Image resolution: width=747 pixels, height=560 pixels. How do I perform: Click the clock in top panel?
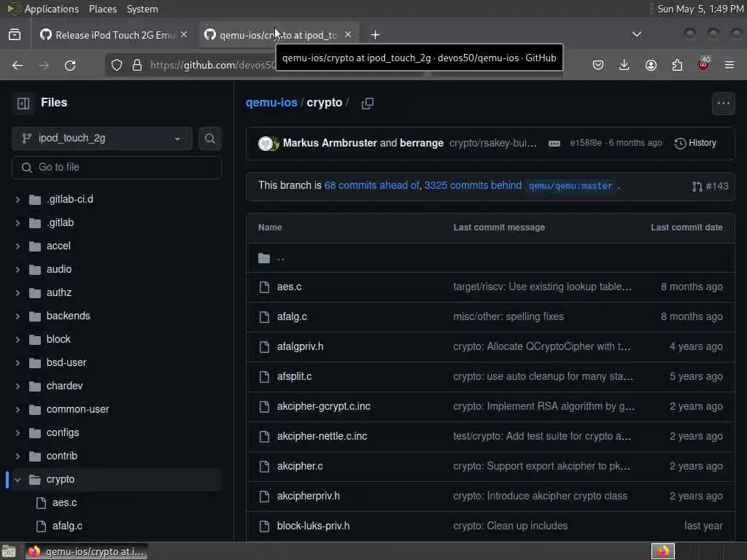tap(700, 9)
